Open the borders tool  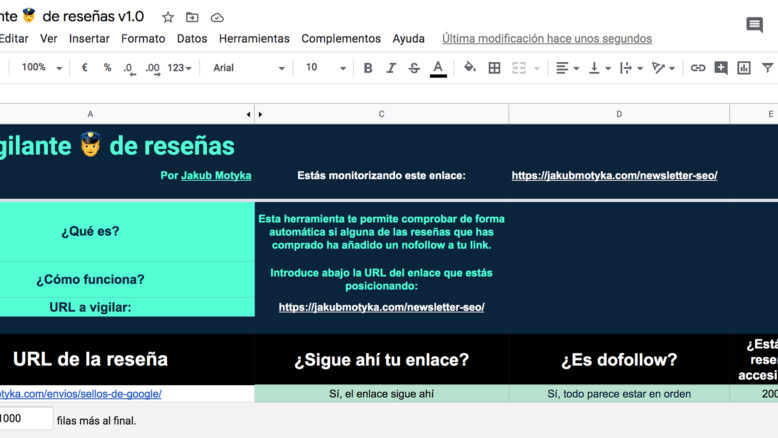click(x=494, y=68)
